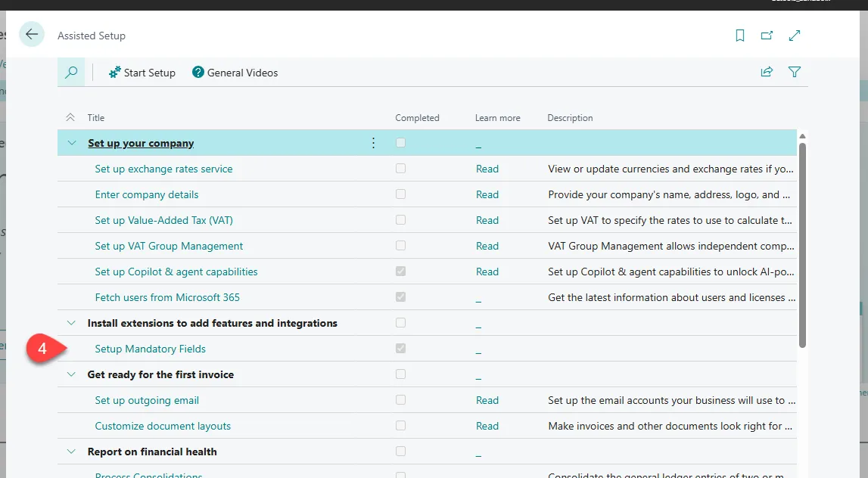The height and width of the screenshot is (478, 868).
Task: Collapse the Set up your company group
Action: [72, 143]
